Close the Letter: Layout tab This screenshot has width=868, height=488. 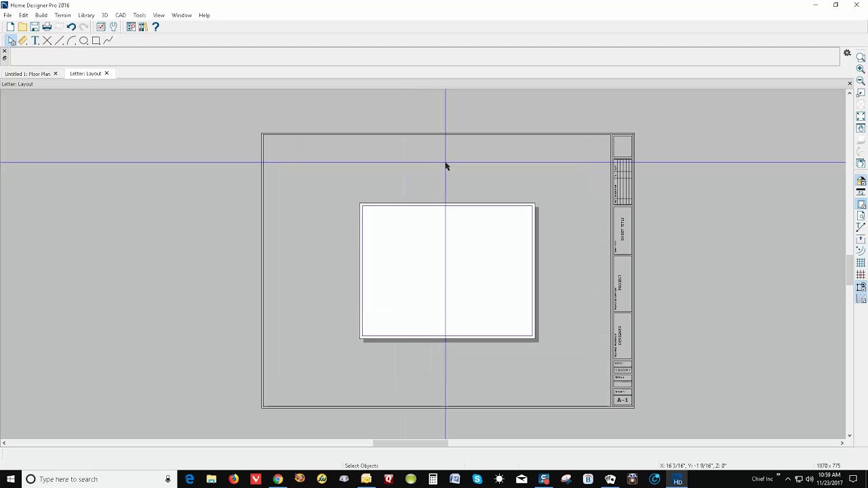106,73
